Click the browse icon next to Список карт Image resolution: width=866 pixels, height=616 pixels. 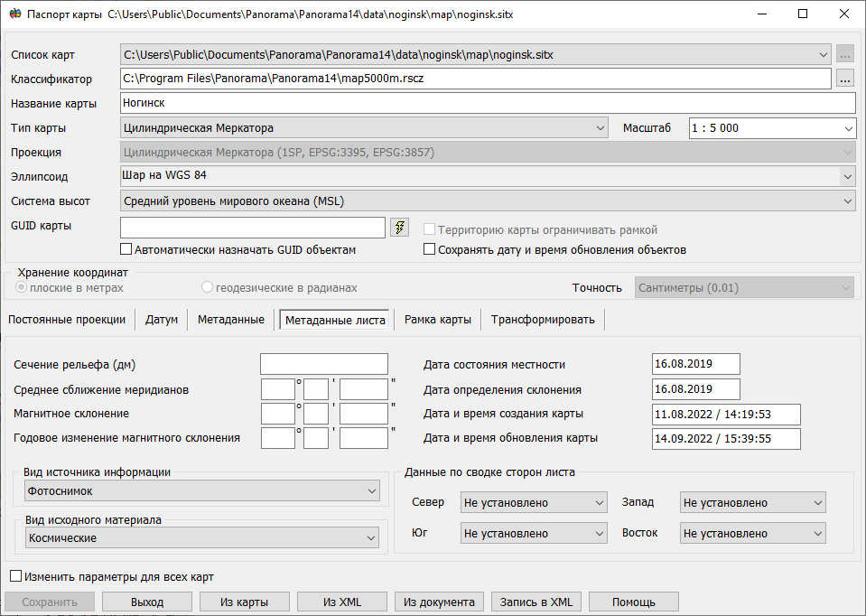(x=843, y=54)
